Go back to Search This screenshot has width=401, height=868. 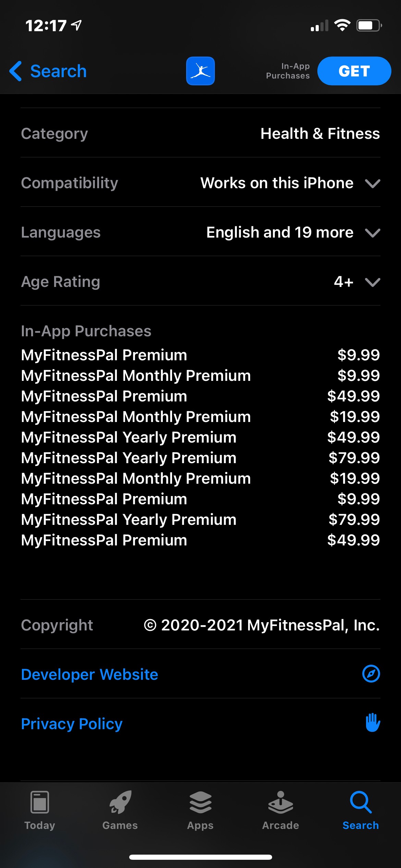(58, 71)
